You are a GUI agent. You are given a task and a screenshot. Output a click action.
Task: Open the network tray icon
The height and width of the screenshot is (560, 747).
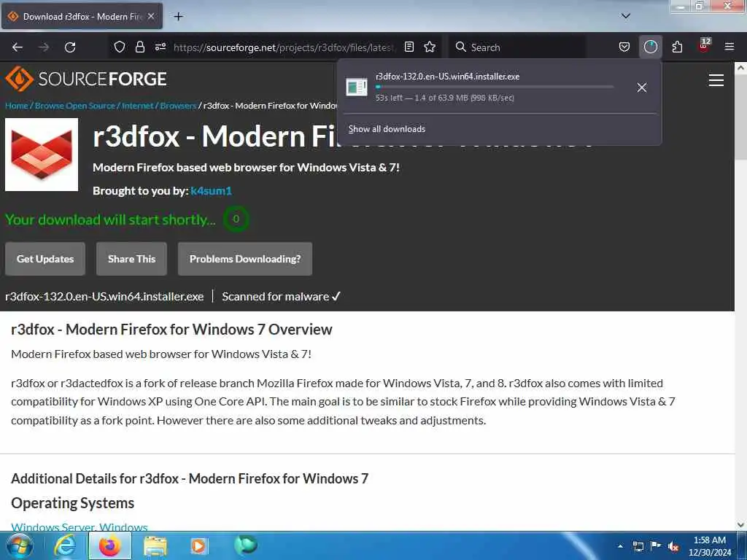tap(638, 546)
